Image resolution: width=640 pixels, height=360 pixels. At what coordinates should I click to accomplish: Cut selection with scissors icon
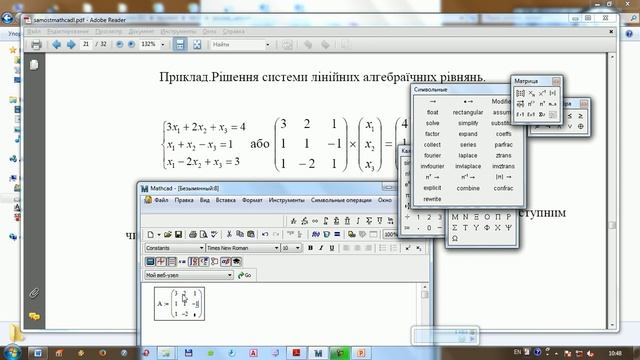point(229,234)
